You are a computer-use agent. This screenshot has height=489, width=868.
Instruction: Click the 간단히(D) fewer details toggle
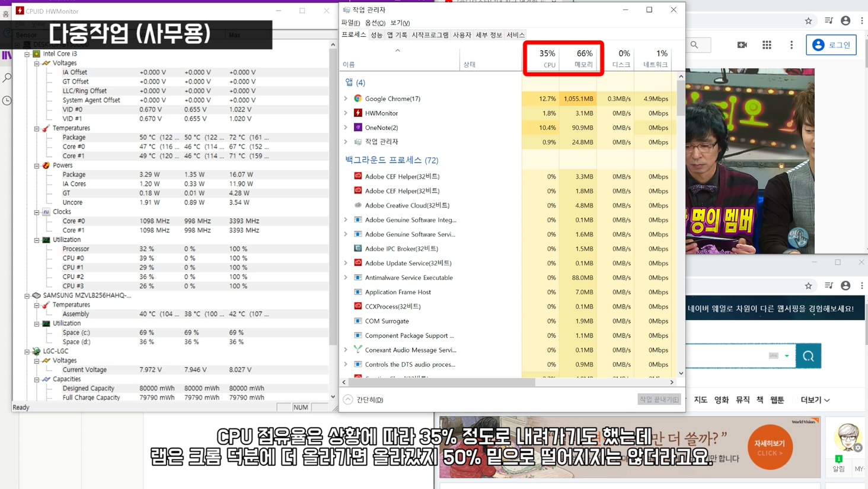363,399
